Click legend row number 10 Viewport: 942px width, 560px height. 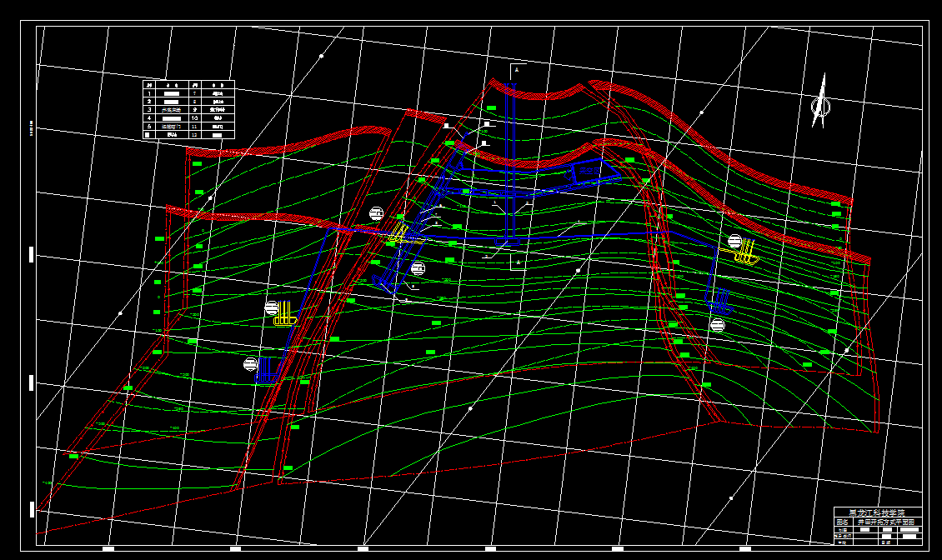coord(194,118)
